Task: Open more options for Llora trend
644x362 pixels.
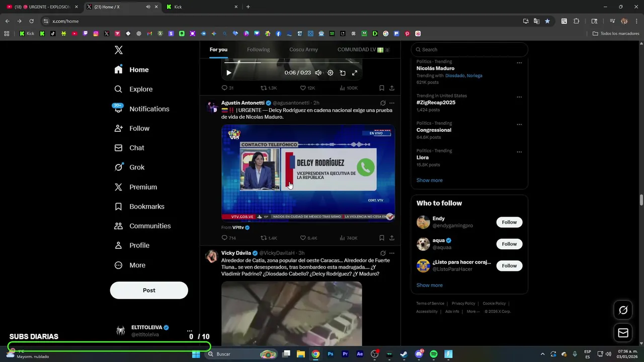Action: point(519,152)
